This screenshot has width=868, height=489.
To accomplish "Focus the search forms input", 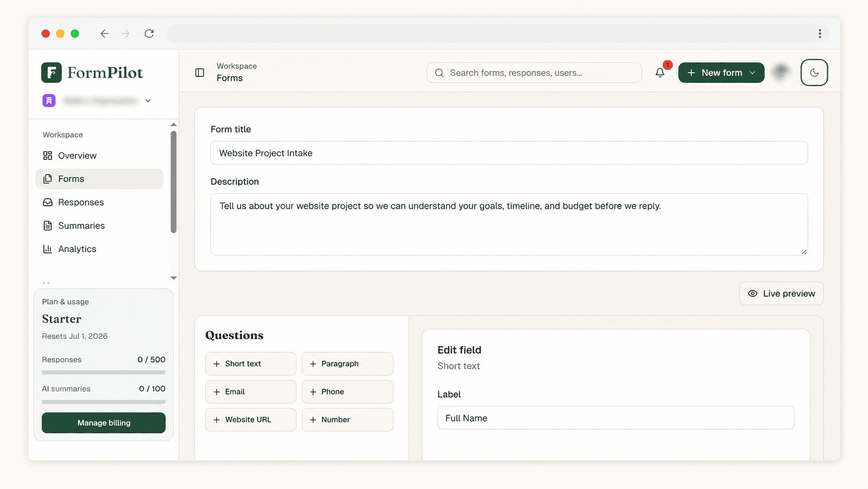I will [534, 73].
